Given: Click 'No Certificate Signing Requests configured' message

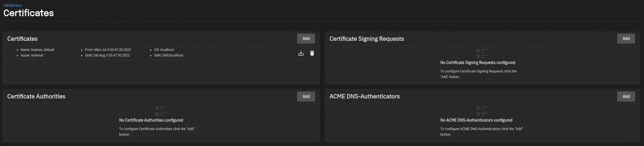Looking at the screenshot, I should (478, 63).
